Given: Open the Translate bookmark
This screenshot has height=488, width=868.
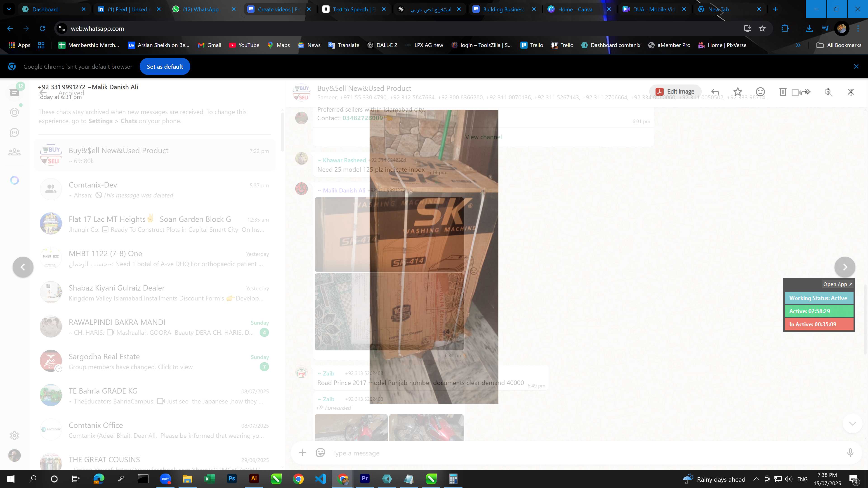Looking at the screenshot, I should click(344, 45).
